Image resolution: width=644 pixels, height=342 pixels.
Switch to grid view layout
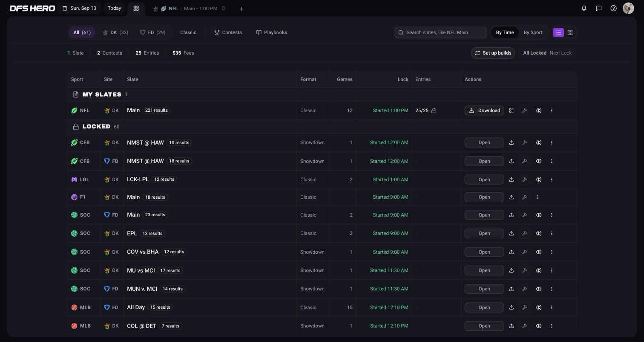[x=570, y=32]
